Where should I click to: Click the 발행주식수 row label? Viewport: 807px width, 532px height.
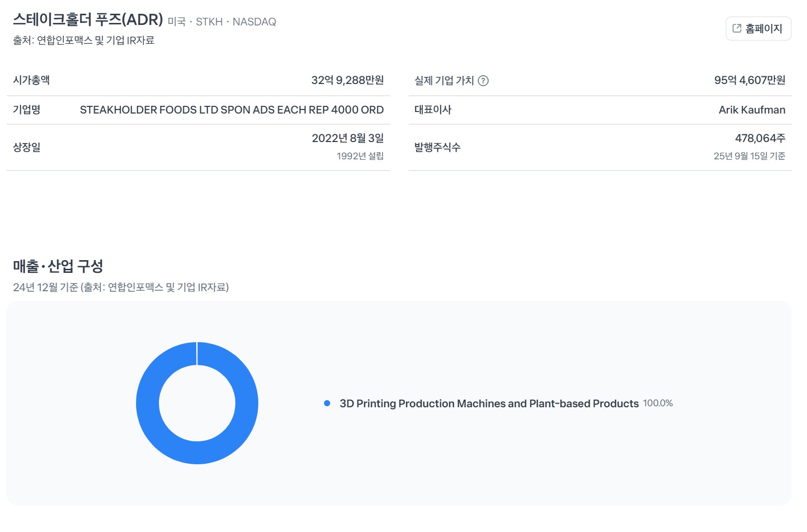(x=438, y=147)
